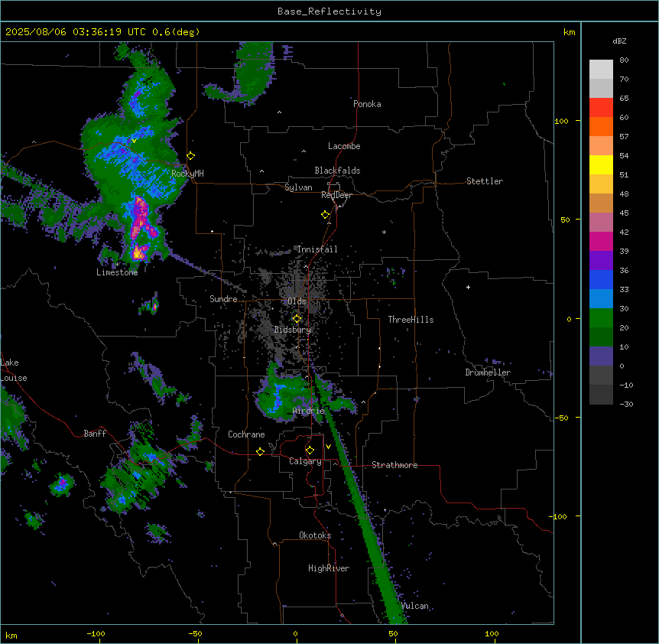Click the Banff town label
This screenshot has height=644, width=659.
95,434
